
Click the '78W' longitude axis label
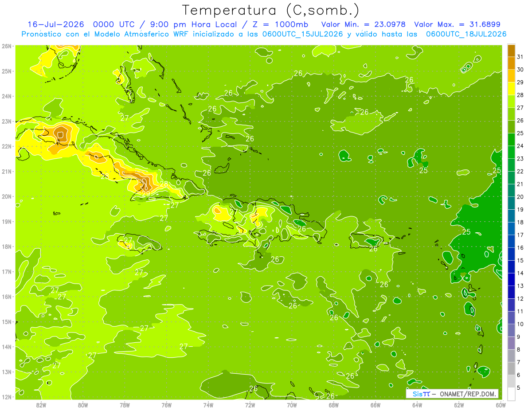pyautogui.click(x=125, y=405)
